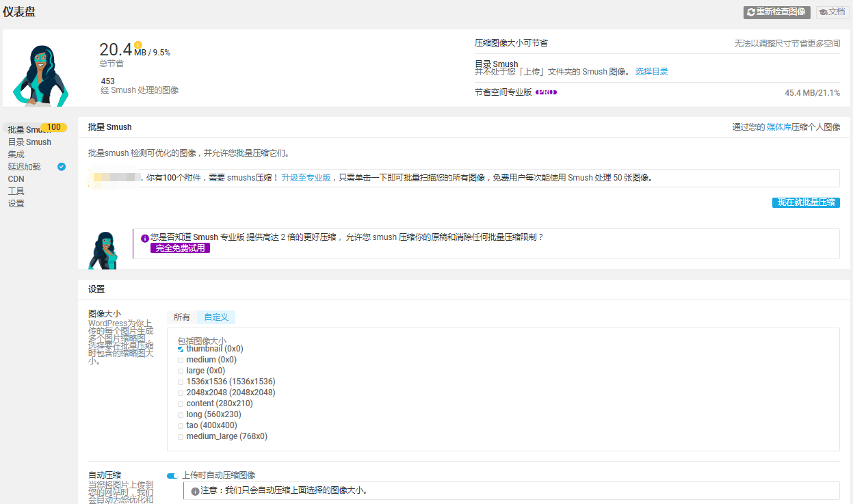
Task: Click the mascot avatar in the summary panel
Action: pos(40,75)
